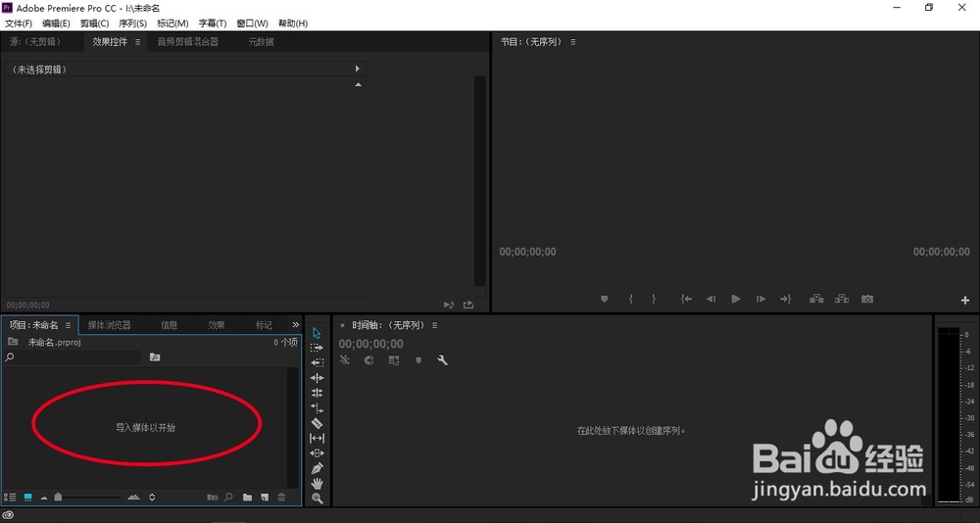Switch to 音频剪辑混合器 tab
Image resolution: width=980 pixels, height=523 pixels.
pos(187,42)
